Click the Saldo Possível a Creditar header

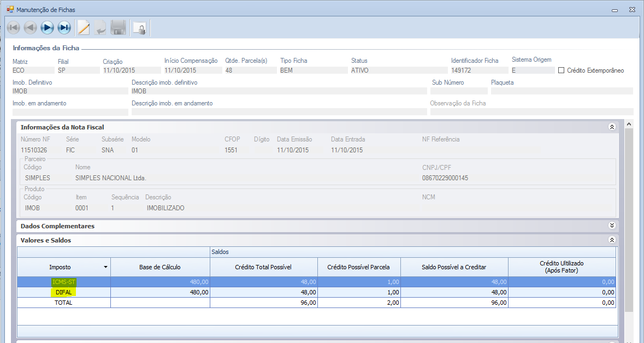[454, 267]
